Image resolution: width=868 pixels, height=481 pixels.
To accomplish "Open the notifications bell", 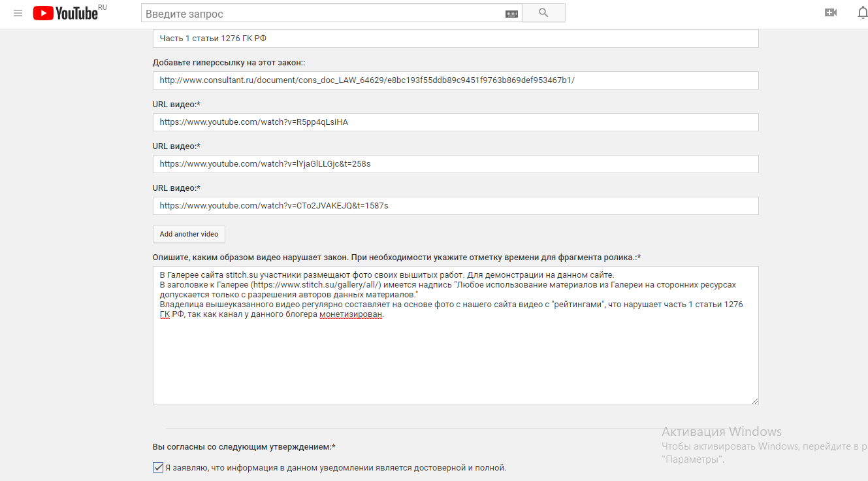I will (x=862, y=12).
